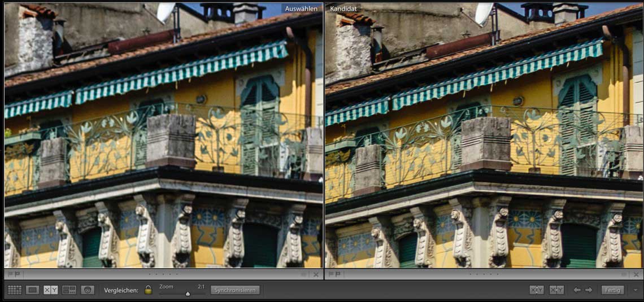Remove the Kandidat photo with X

tap(637, 274)
